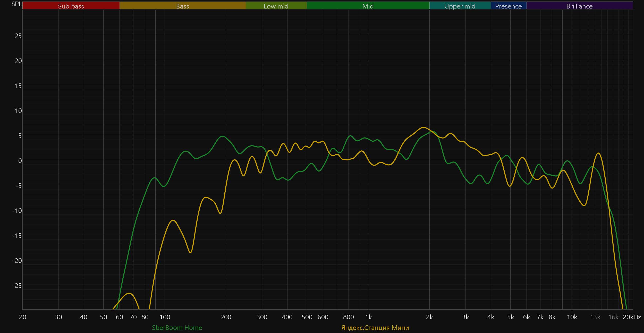
Task: Click the Sub bass frequency band
Action: pos(71,6)
